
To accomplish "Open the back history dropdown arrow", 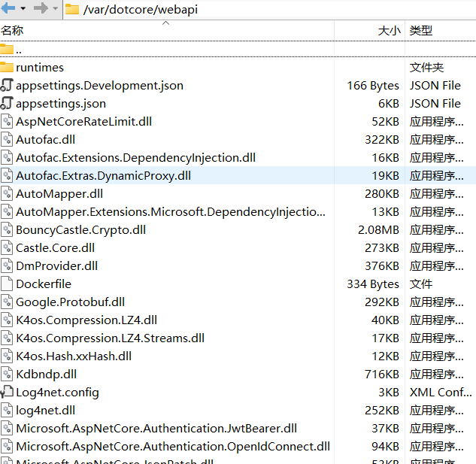I will pyautogui.click(x=23, y=8).
